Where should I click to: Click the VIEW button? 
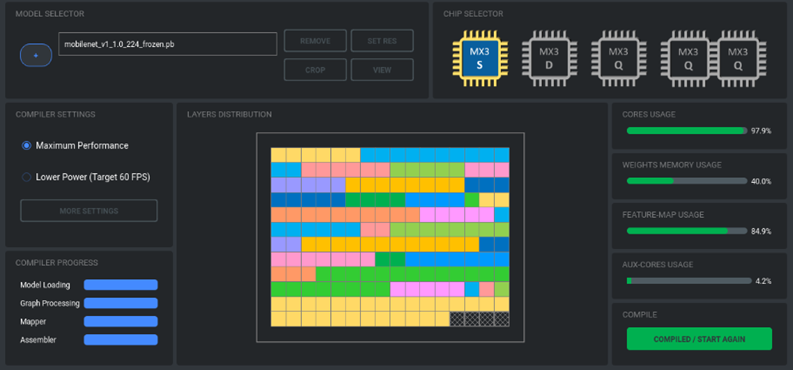pyautogui.click(x=382, y=70)
